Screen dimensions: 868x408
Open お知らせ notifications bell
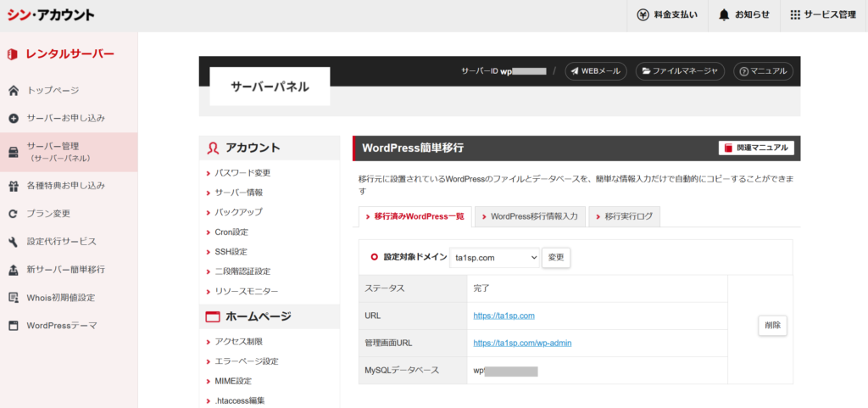[x=724, y=15]
